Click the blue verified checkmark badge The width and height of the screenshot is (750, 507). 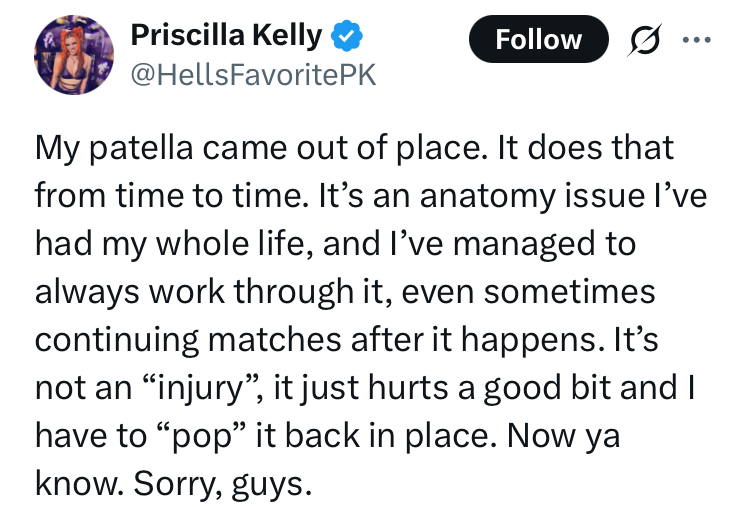click(346, 38)
